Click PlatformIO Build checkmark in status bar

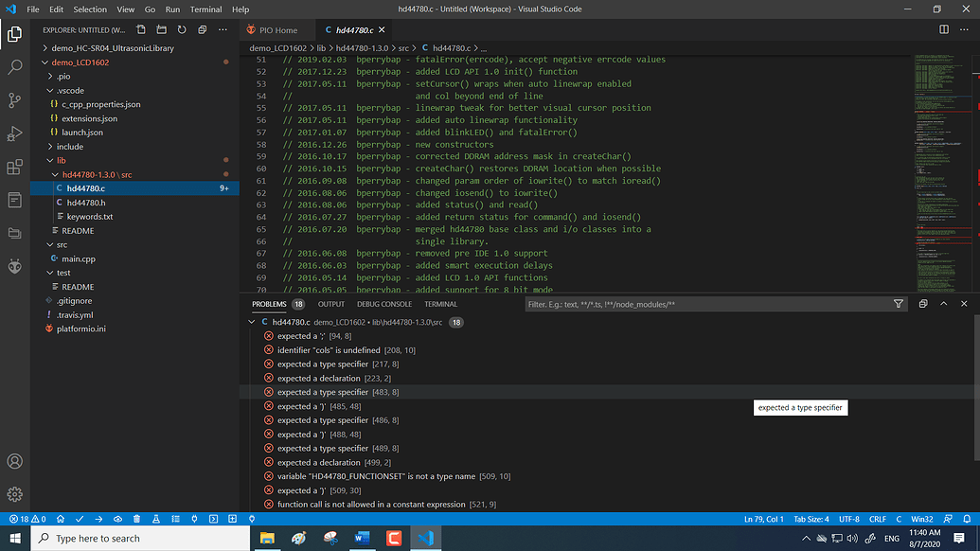pos(80,519)
